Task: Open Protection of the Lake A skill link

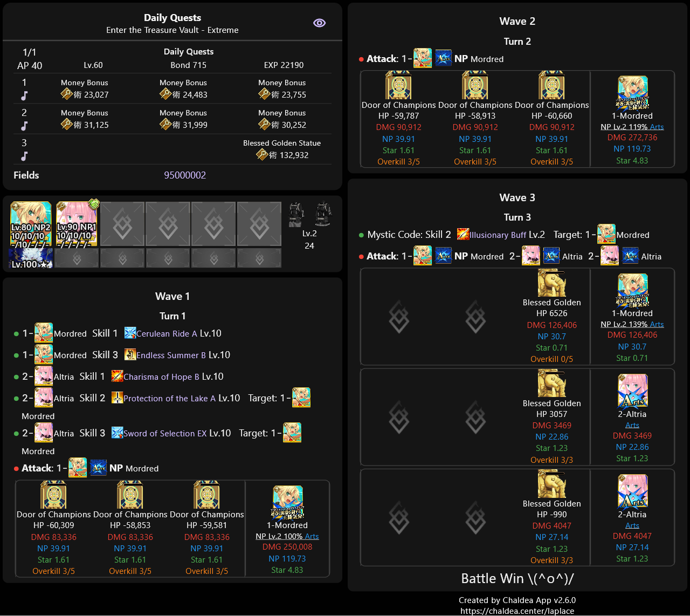Action: 169,398
